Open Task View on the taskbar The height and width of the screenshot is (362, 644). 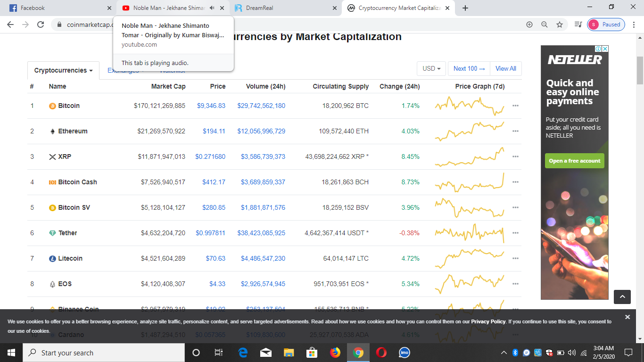coord(218,353)
